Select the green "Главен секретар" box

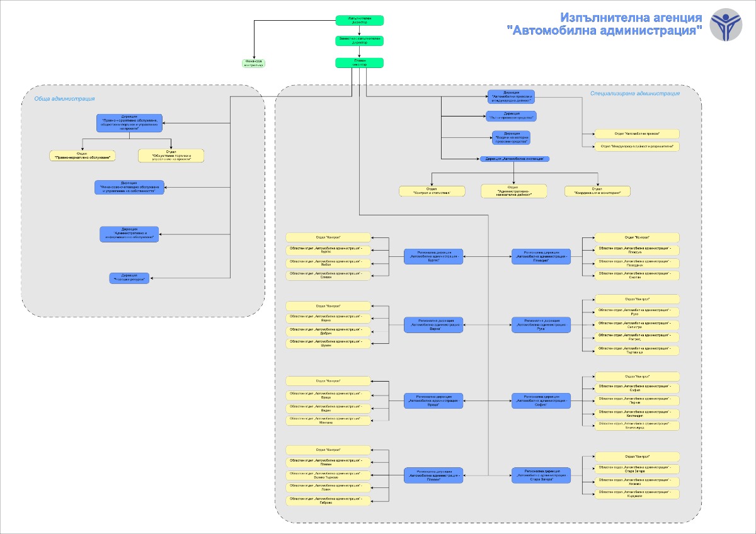point(359,63)
